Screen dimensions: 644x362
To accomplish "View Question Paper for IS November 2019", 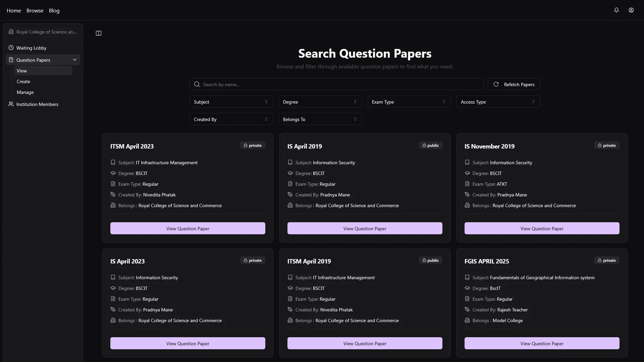I will (542, 229).
